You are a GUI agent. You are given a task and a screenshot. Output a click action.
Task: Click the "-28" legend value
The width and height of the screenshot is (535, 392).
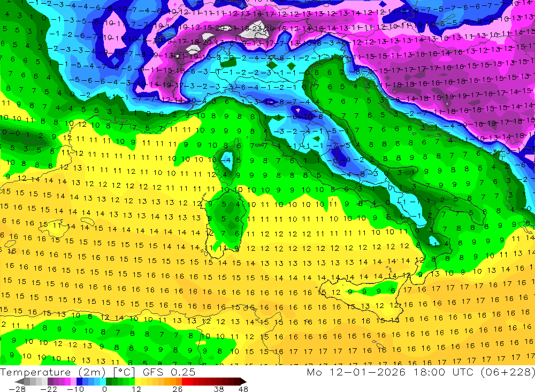[x=17, y=389]
